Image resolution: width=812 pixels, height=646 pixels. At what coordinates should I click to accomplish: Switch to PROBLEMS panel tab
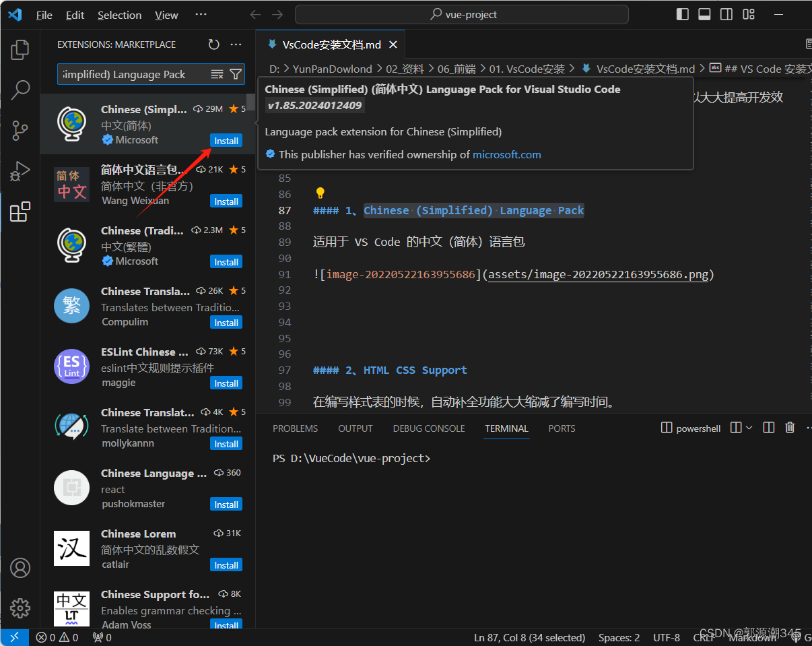(x=295, y=428)
